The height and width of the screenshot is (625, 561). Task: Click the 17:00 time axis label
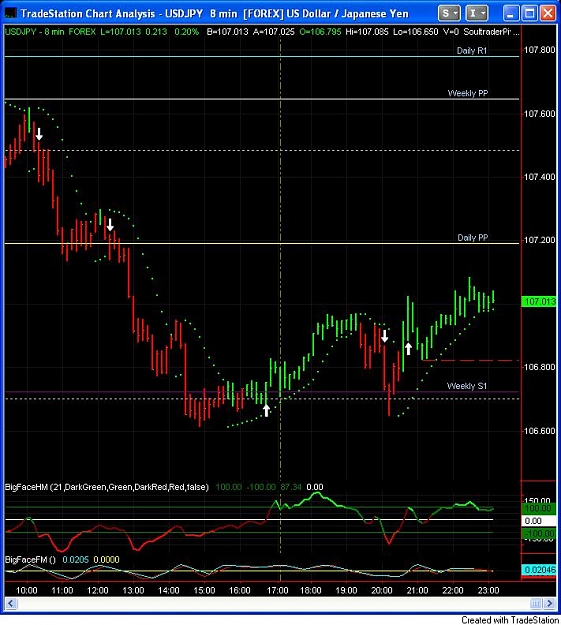click(278, 590)
